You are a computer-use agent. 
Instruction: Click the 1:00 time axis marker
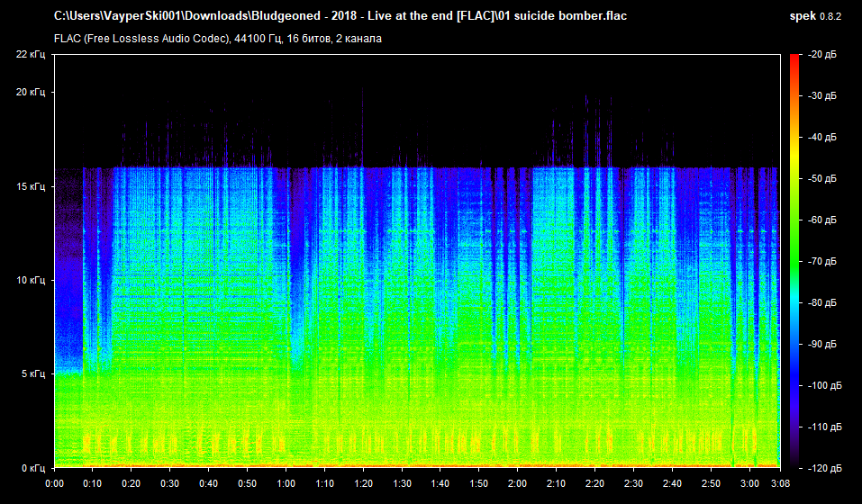tap(286, 483)
